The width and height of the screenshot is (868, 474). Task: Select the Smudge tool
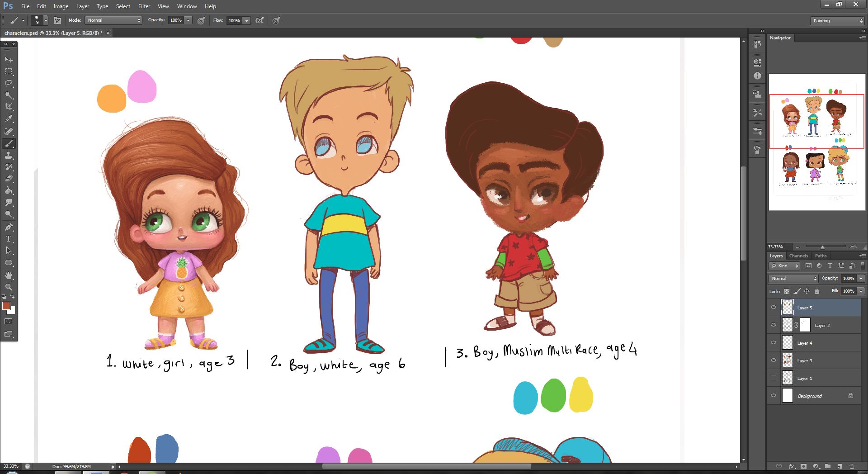click(9, 202)
